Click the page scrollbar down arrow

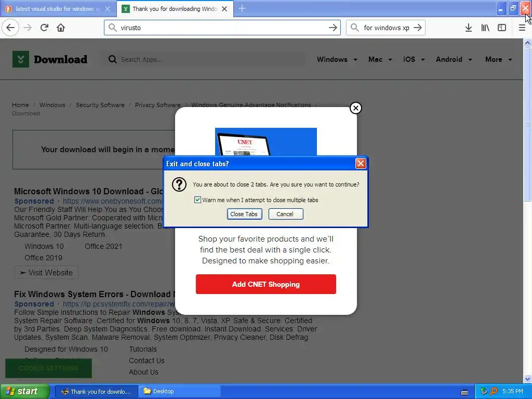point(528,379)
